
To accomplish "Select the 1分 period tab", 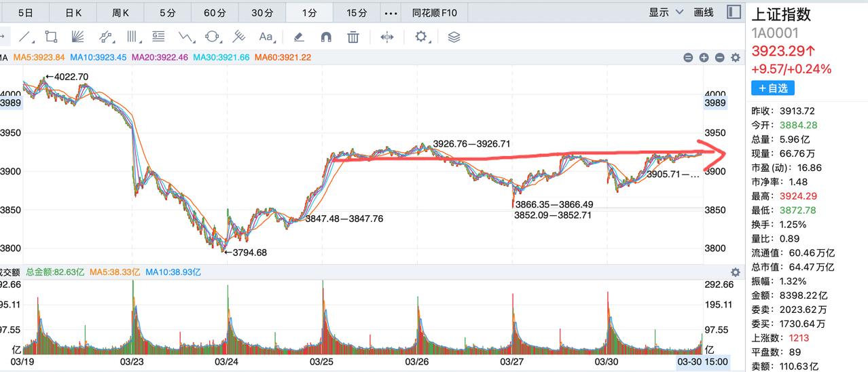I will click(309, 13).
